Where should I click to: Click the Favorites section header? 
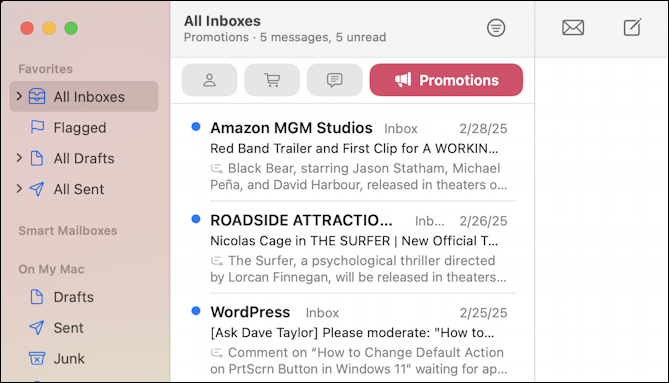click(45, 69)
